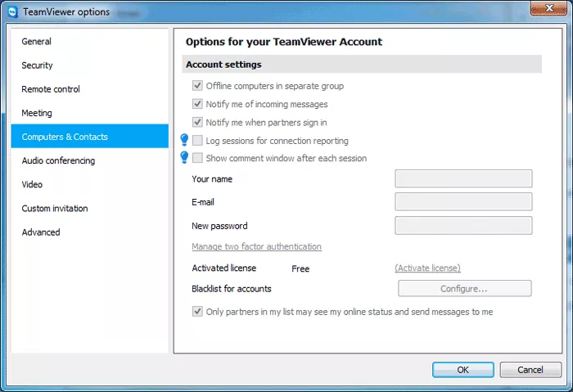This screenshot has width=573, height=392.
Task: Open Video settings category
Action: (x=89, y=184)
